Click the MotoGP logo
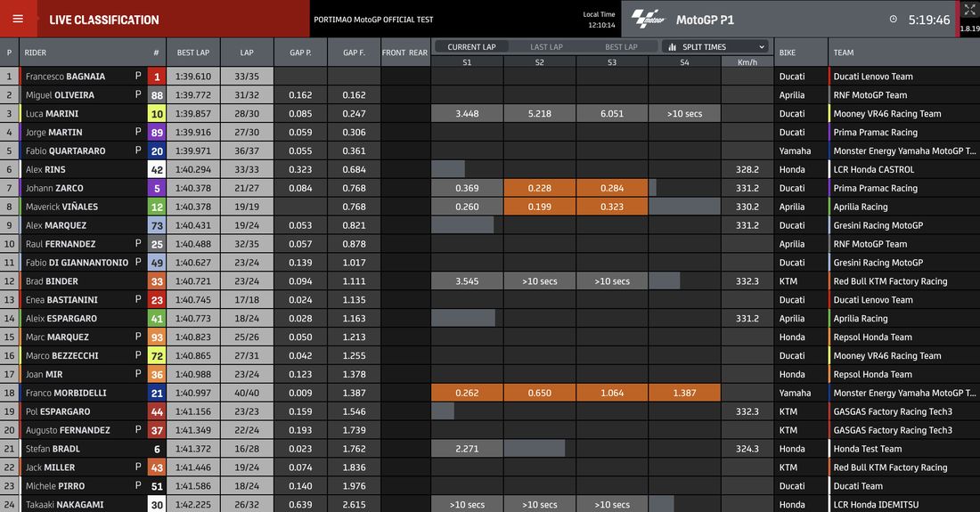The width and height of the screenshot is (980, 512). [x=648, y=19]
